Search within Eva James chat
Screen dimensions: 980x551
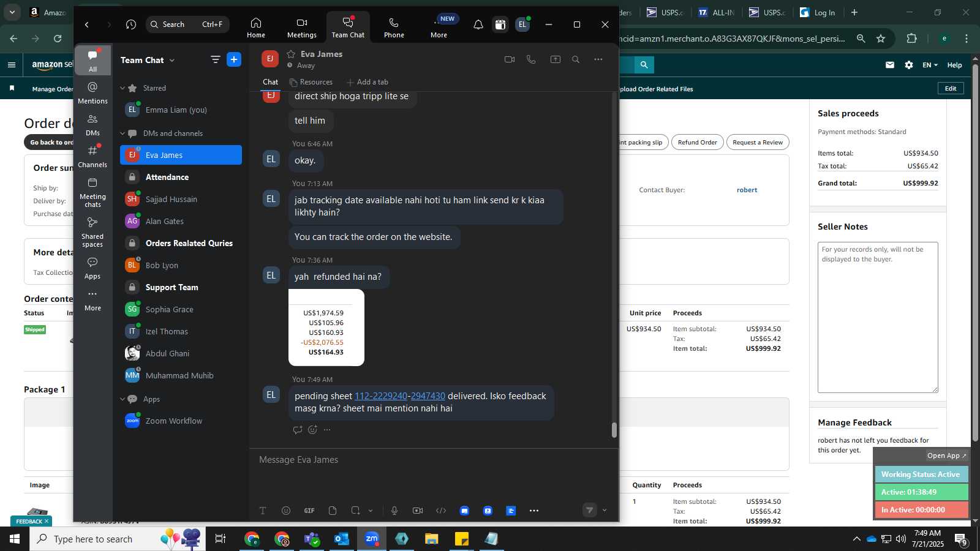pyautogui.click(x=576, y=59)
